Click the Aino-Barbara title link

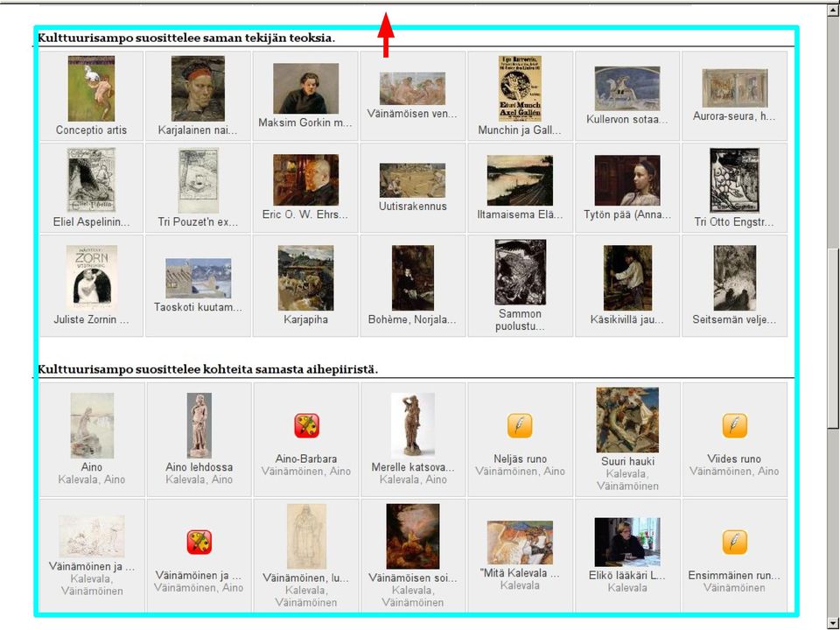306,459
